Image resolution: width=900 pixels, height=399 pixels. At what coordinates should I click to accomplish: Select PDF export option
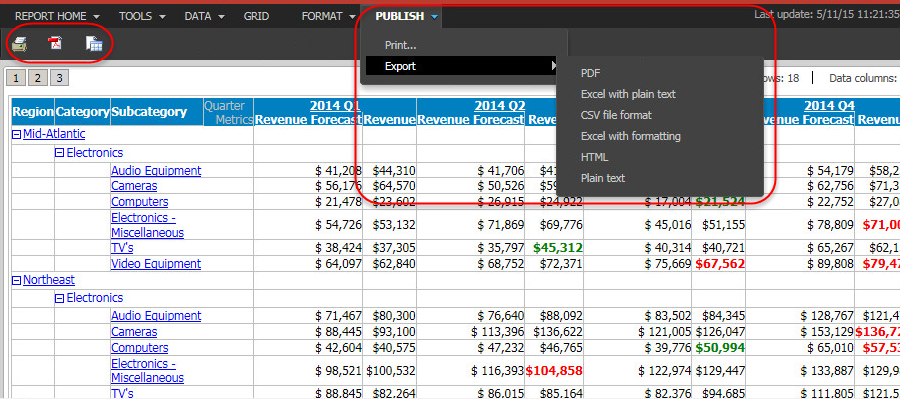(590, 73)
